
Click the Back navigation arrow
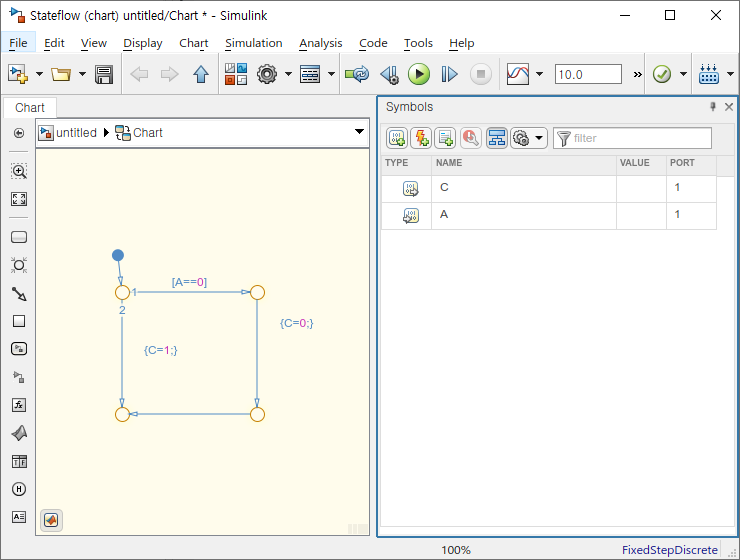(x=139, y=74)
